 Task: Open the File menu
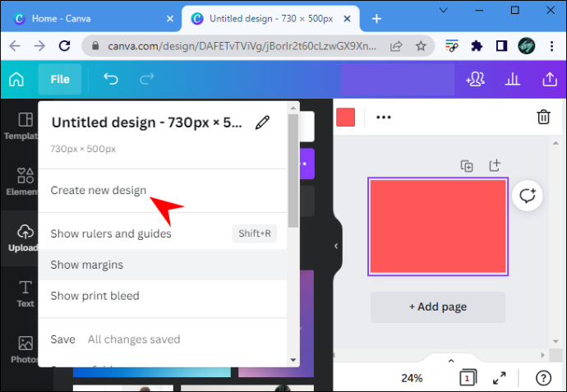(60, 79)
